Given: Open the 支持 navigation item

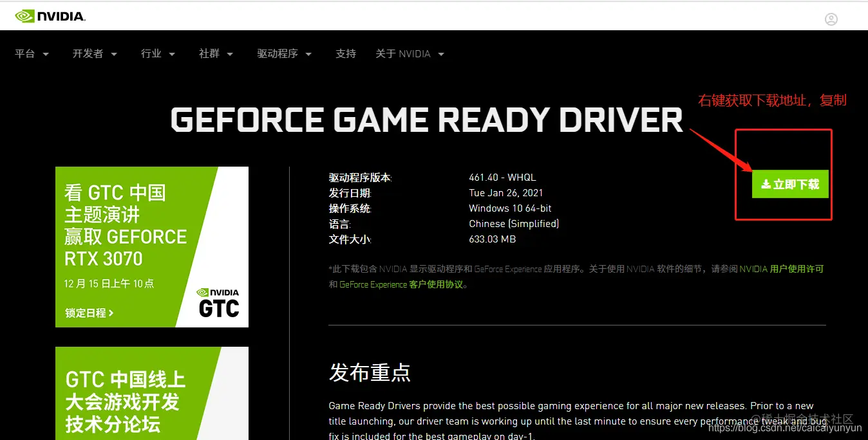Looking at the screenshot, I should click(346, 54).
